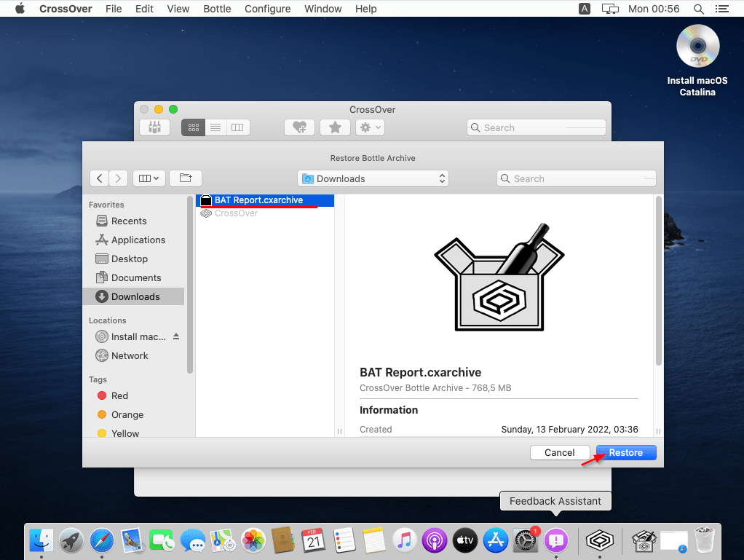744x560 pixels.
Task: Click the CrossOver window Search field
Action: click(537, 127)
